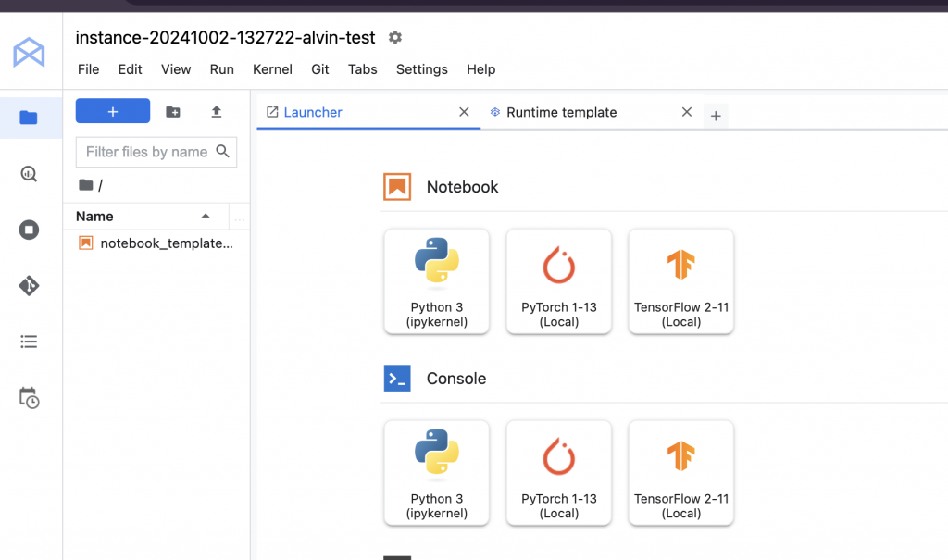Click the Console section heading text
This screenshot has width=948, height=560.
(x=456, y=379)
